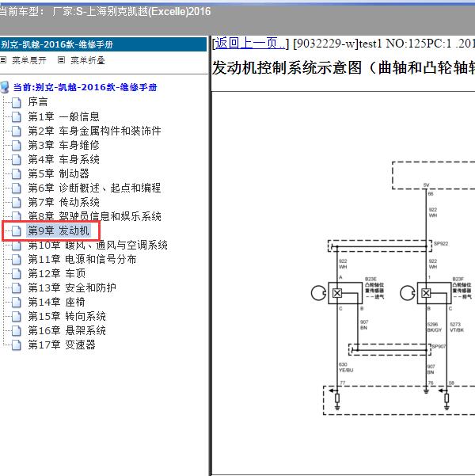The height and width of the screenshot is (476, 475).
Task: Click the page icon beside 第12章 车顶
Action: click(x=17, y=274)
